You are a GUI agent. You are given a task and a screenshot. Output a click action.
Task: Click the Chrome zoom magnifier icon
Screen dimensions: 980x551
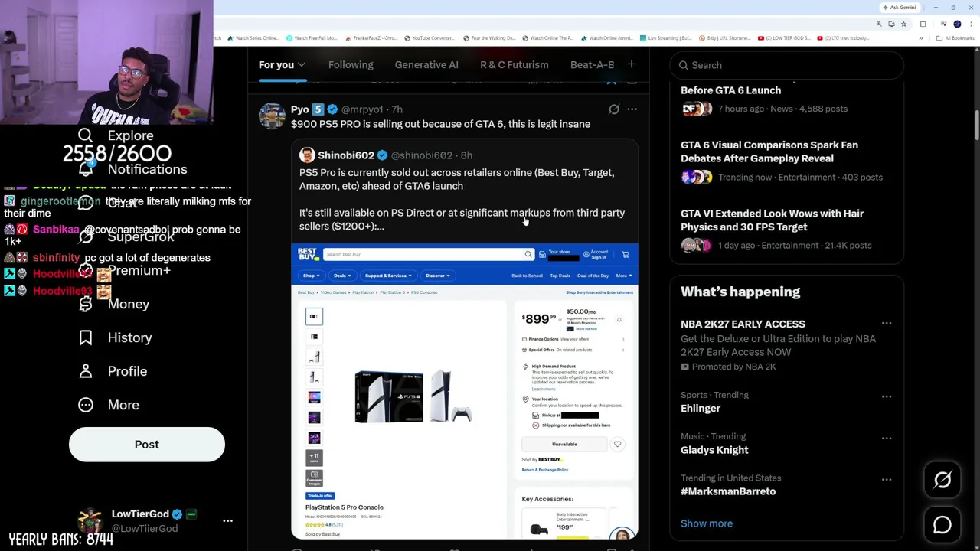click(x=879, y=24)
